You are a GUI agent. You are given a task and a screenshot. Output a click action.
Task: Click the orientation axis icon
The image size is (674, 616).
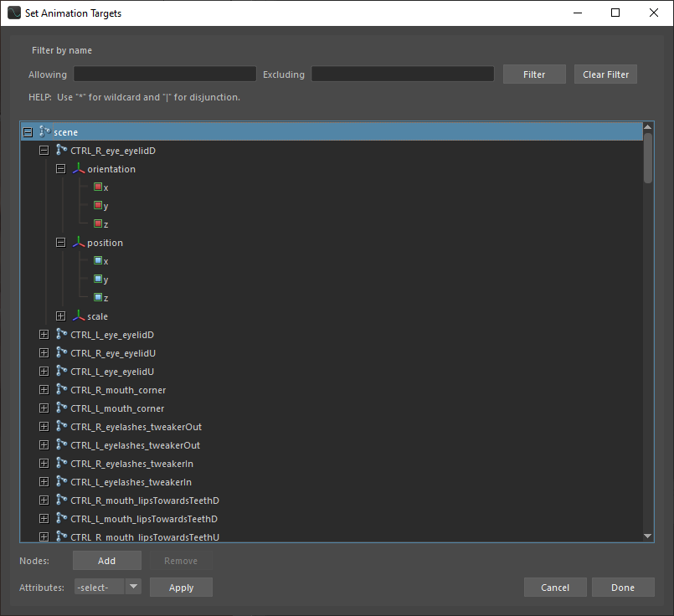click(79, 169)
